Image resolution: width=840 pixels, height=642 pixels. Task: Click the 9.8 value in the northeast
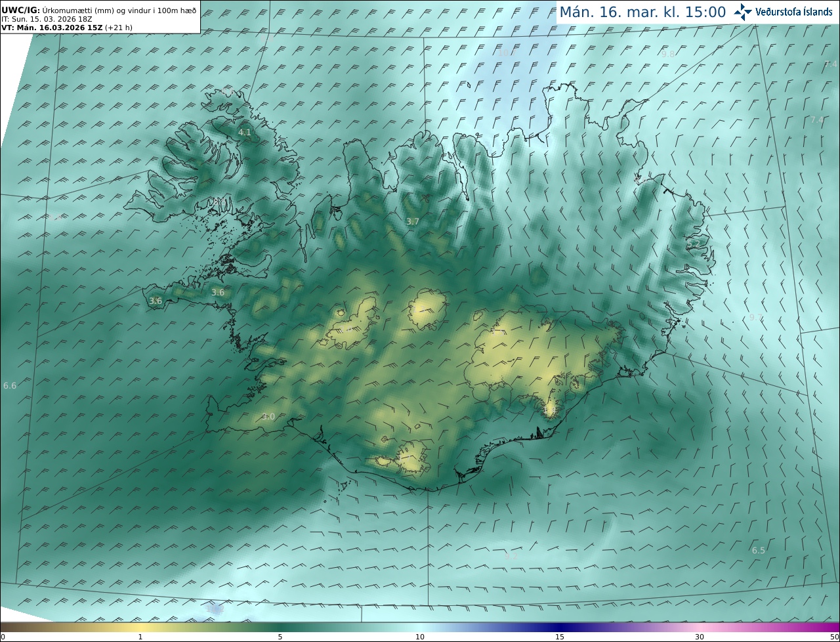pos(668,54)
